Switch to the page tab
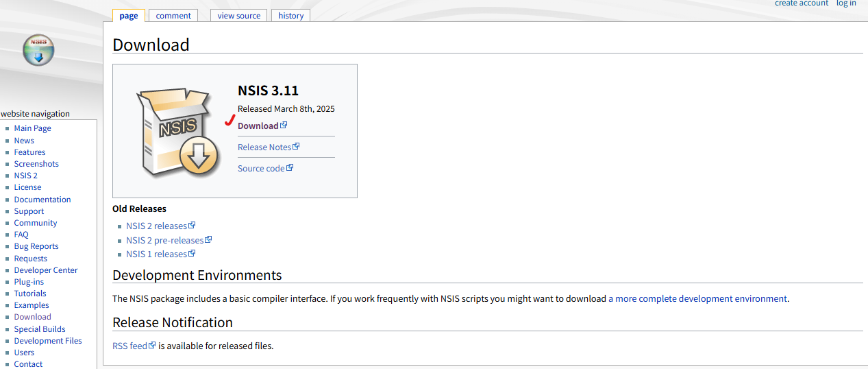 [128, 15]
